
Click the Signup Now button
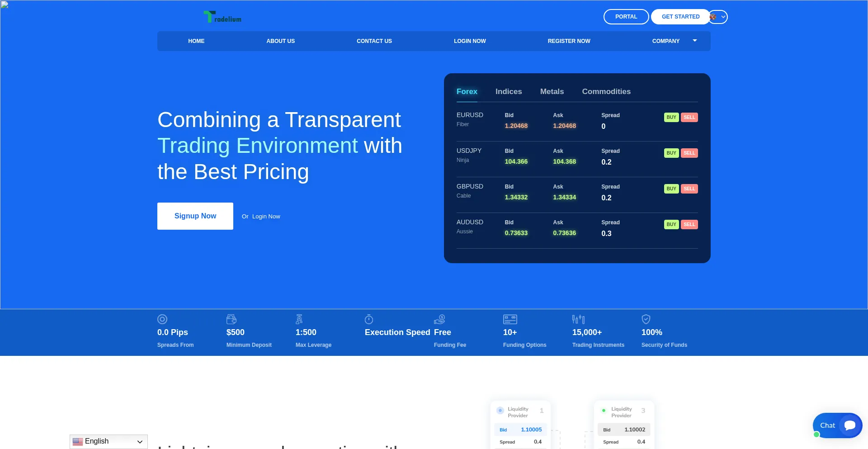click(195, 216)
